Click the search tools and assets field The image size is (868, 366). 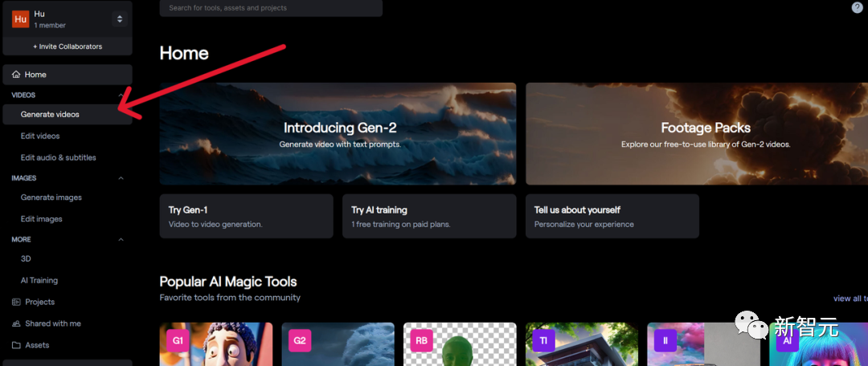271,8
